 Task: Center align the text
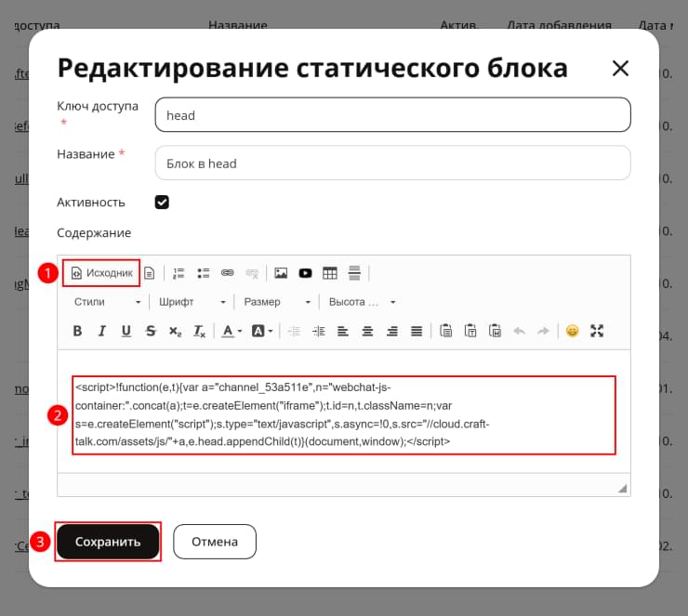pos(367,331)
